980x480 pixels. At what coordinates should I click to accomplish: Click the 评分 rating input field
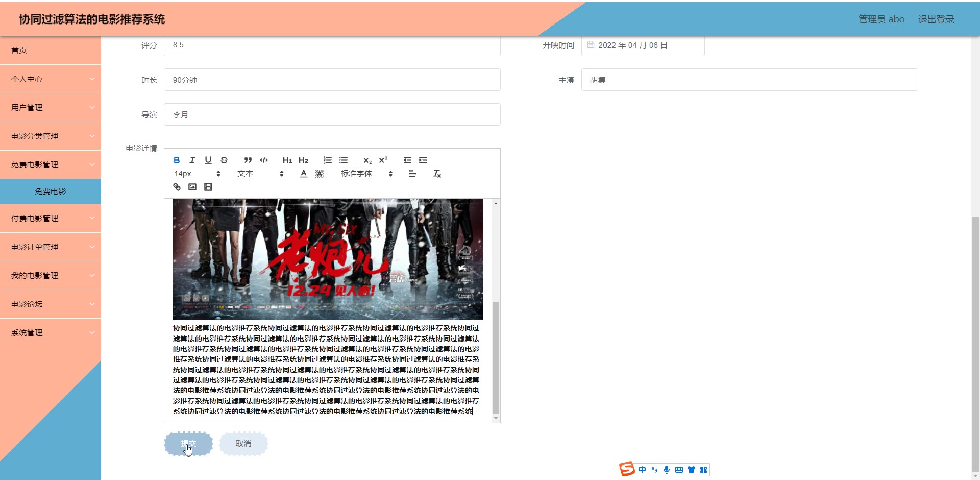point(332,45)
